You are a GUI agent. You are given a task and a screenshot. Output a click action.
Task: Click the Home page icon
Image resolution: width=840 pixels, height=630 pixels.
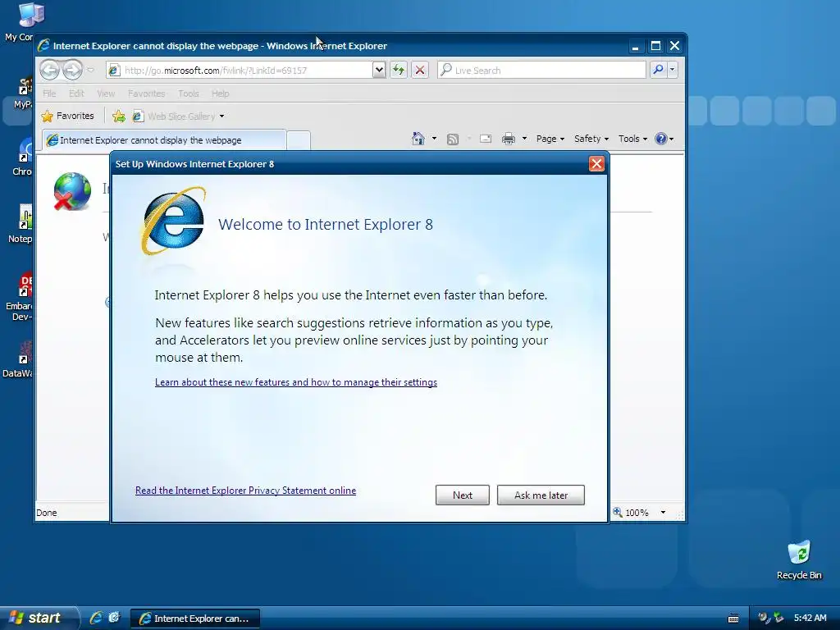point(418,139)
